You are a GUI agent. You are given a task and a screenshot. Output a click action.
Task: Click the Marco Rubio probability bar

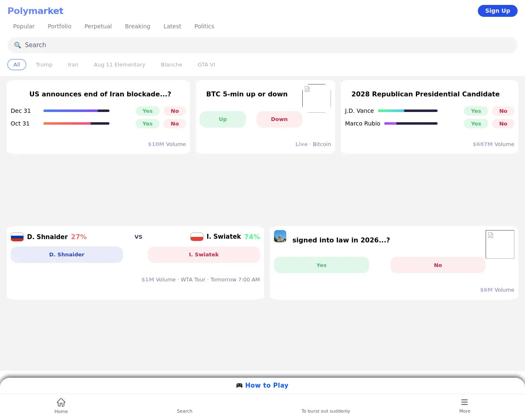411,123
